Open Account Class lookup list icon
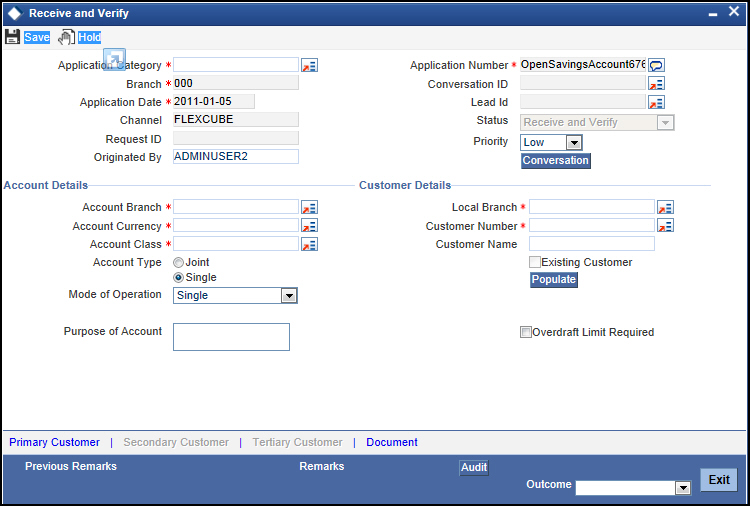 [x=309, y=244]
